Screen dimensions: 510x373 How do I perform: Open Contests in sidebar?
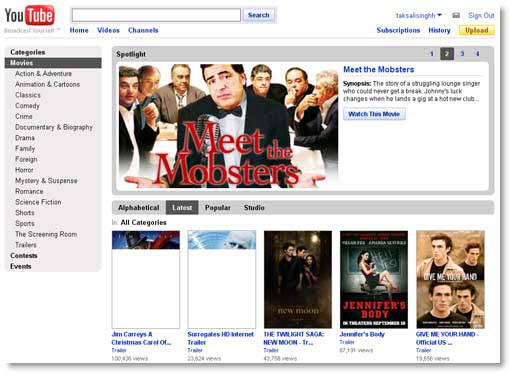[x=24, y=256]
